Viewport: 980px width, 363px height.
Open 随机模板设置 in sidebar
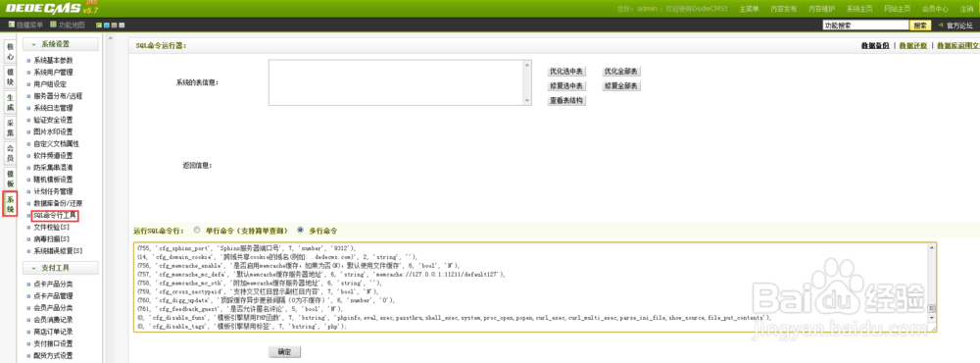[x=53, y=179]
